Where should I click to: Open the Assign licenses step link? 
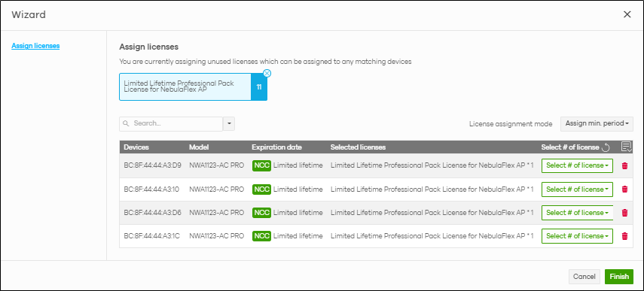pyautogui.click(x=35, y=46)
